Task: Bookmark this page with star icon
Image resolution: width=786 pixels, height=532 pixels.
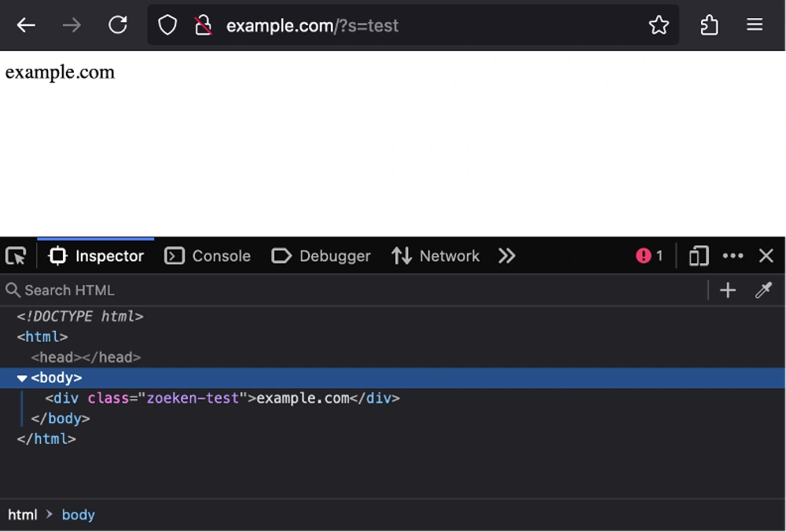Action: pos(659,25)
